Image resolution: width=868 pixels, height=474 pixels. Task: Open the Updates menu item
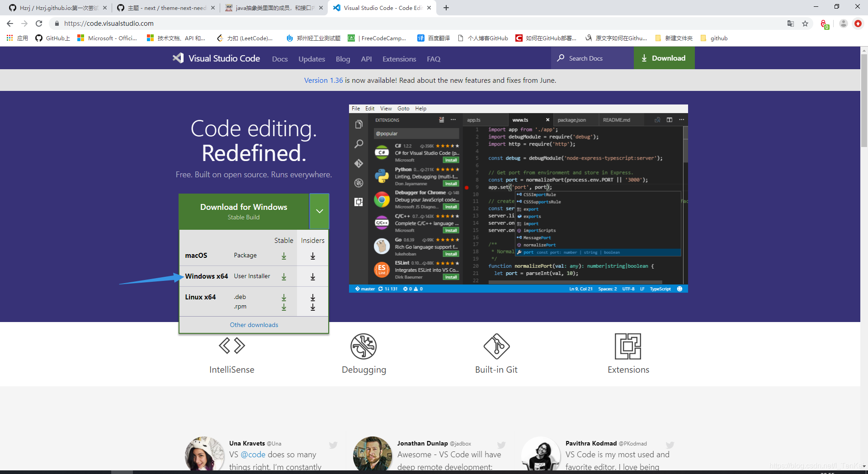(311, 59)
